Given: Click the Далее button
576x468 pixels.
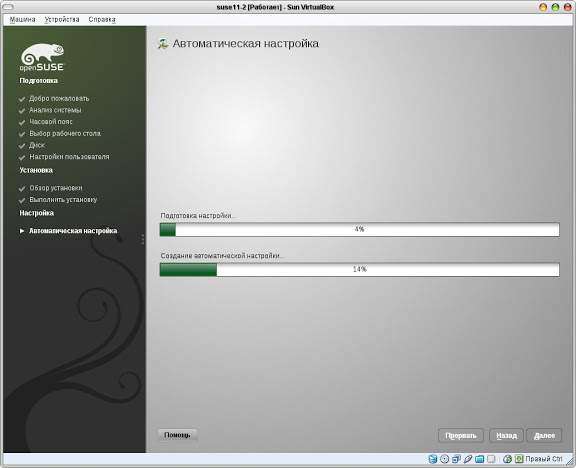Looking at the screenshot, I should click(544, 436).
